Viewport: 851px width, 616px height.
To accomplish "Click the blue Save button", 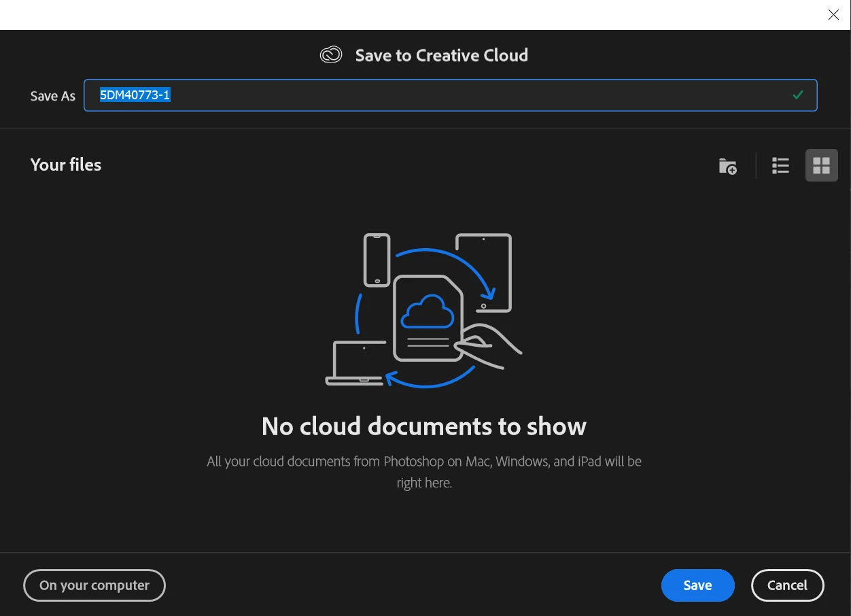I will [x=698, y=585].
